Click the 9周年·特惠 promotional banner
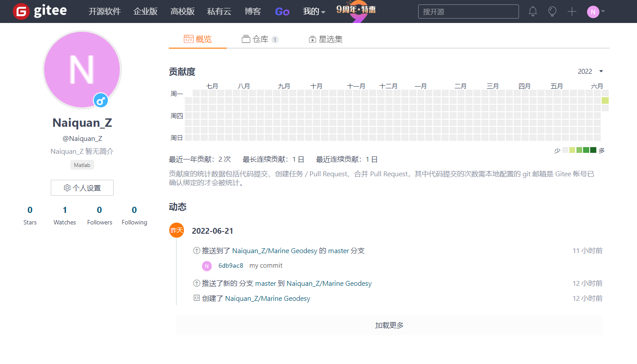Viewport: 637px width, 364px height. pyautogui.click(x=356, y=11)
